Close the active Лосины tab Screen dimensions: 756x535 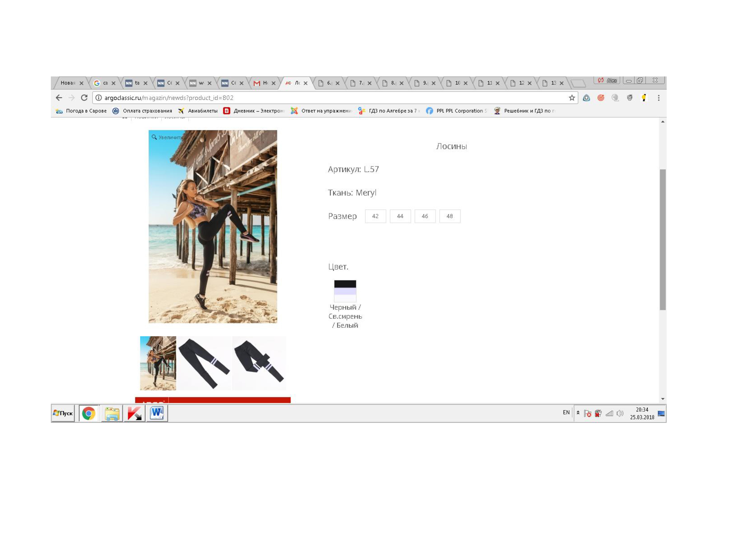click(306, 83)
